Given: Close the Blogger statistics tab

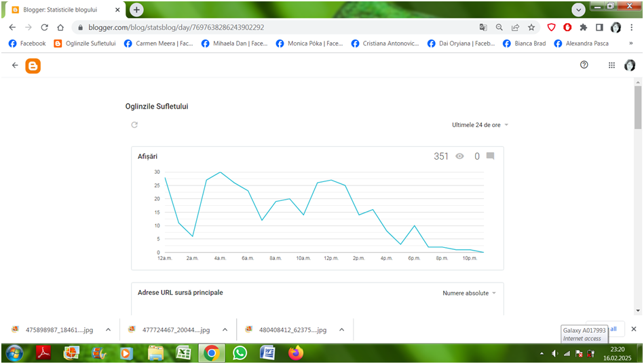Looking at the screenshot, I should (x=117, y=10).
